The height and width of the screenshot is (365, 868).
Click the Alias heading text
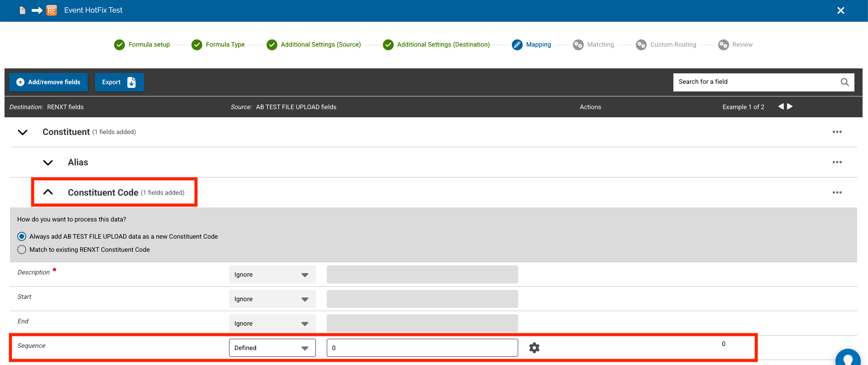78,162
